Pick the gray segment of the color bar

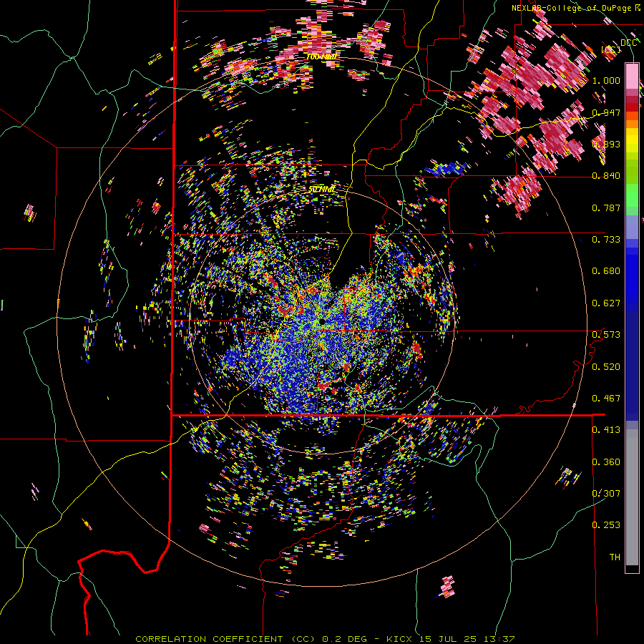pos(632,497)
